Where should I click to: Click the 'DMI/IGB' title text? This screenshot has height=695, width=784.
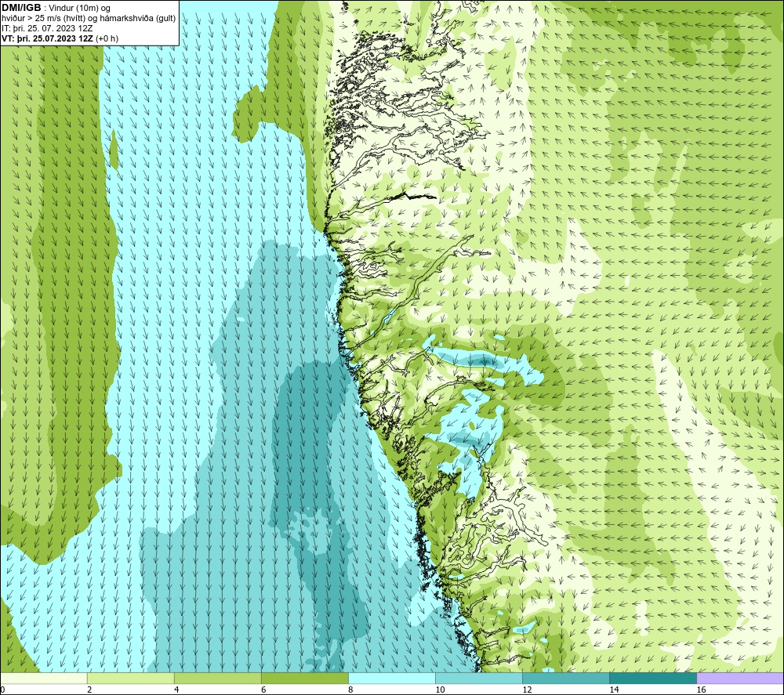(21, 8)
